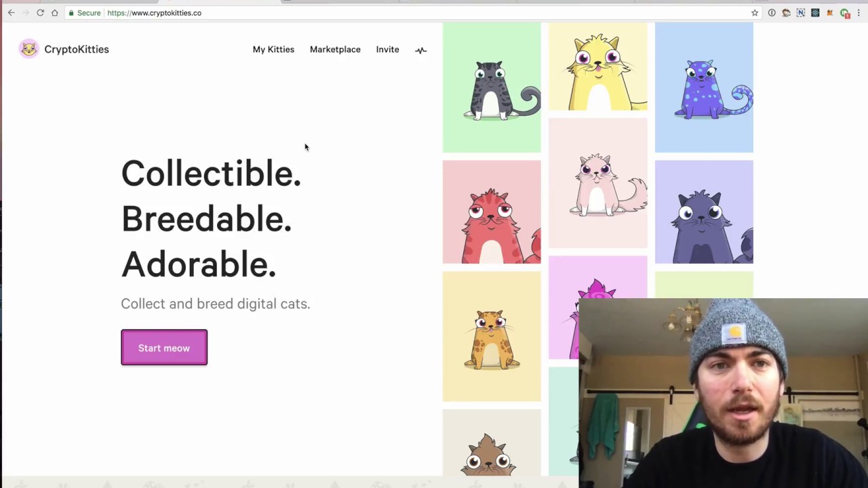Image resolution: width=868 pixels, height=488 pixels.
Task: Bookmark the page with star icon
Action: point(755,13)
